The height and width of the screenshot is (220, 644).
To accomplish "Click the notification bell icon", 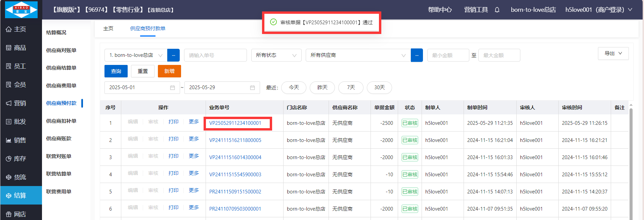I will 497,10.
